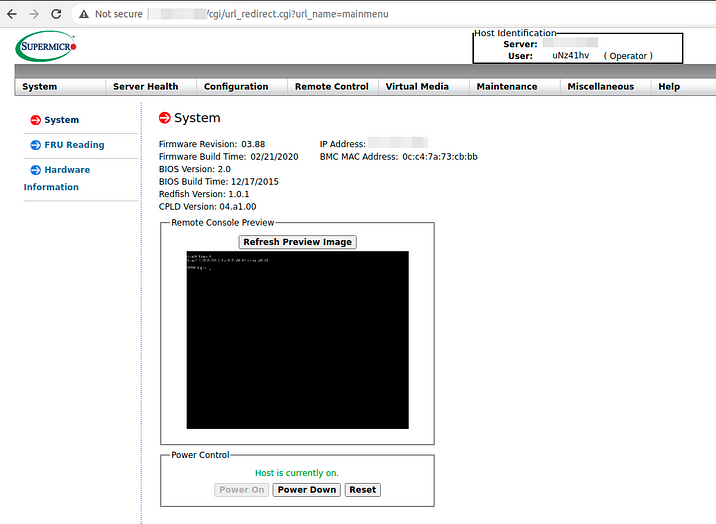Open the Remote Control menu
Viewport: 716px width, 524px height.
point(331,87)
